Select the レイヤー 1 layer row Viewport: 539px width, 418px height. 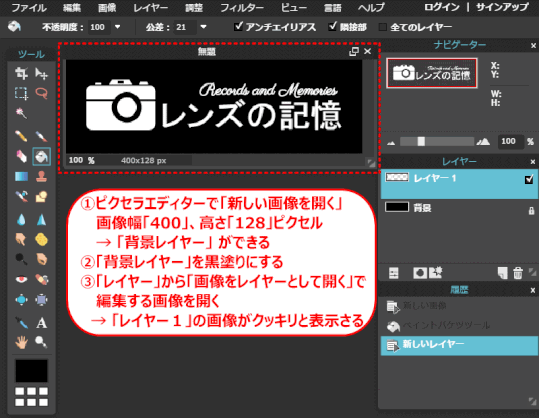tap(459, 184)
